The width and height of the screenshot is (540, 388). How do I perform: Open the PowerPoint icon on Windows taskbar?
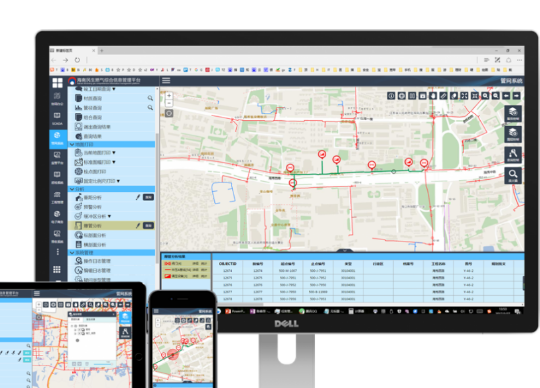(x=228, y=311)
